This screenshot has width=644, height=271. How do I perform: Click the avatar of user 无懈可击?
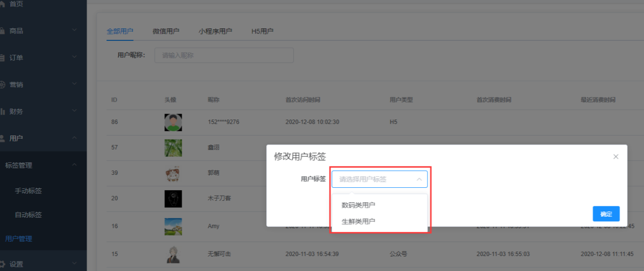click(x=173, y=255)
